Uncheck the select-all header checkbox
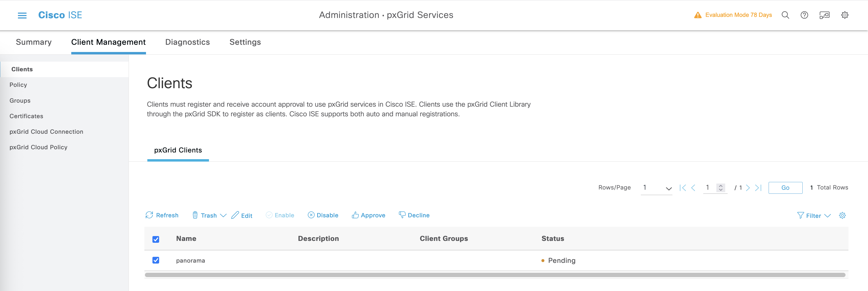The width and height of the screenshot is (868, 291). point(156,239)
